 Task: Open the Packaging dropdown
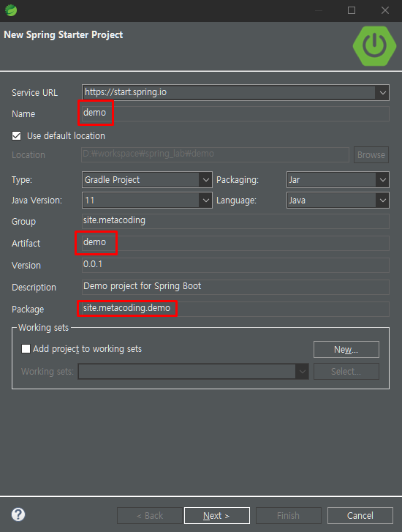(x=338, y=180)
